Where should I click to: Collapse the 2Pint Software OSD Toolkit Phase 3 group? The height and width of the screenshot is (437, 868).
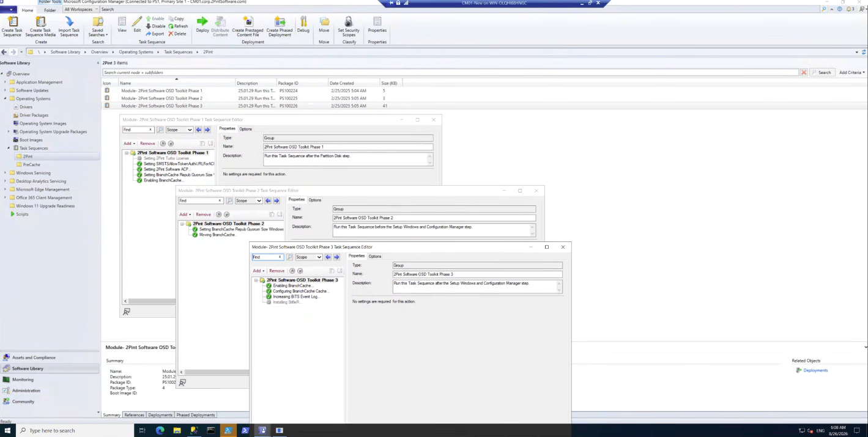pyautogui.click(x=256, y=280)
